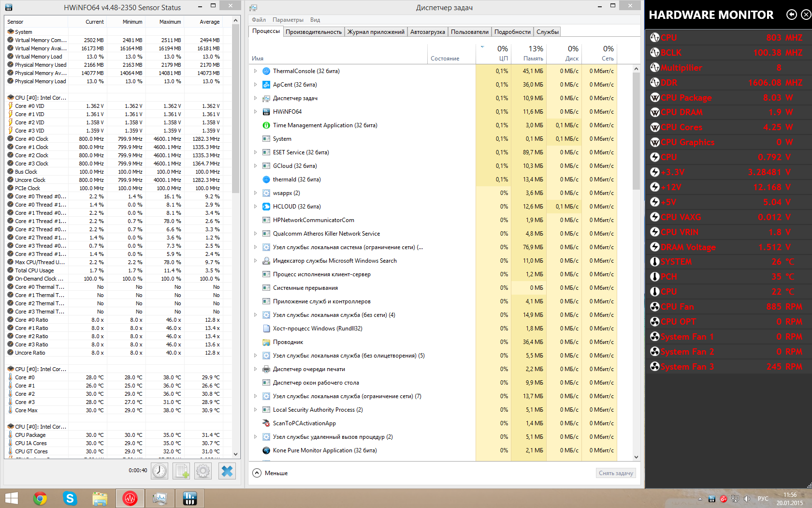This screenshot has height=508, width=812.
Task: Click the volume icon in system tray
Action: pos(747,499)
